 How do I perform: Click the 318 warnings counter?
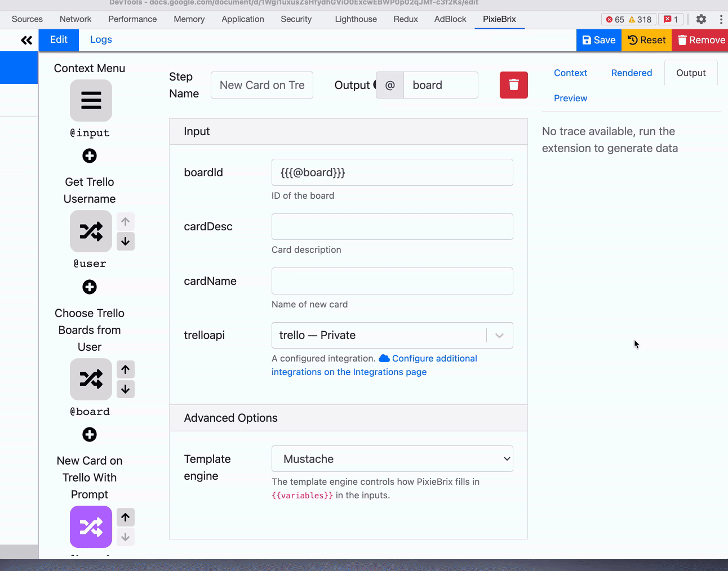coord(640,19)
